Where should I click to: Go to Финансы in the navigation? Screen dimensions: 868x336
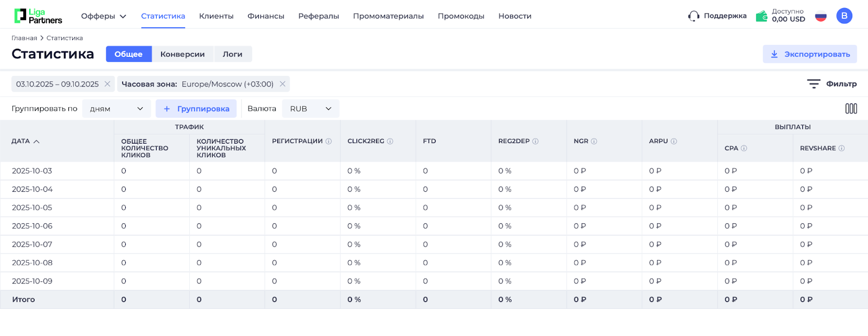coord(266,16)
